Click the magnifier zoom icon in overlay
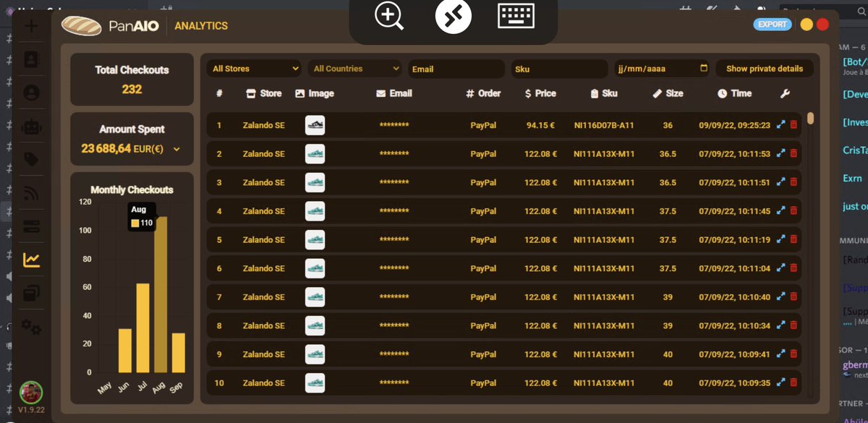868x423 pixels. (x=388, y=16)
